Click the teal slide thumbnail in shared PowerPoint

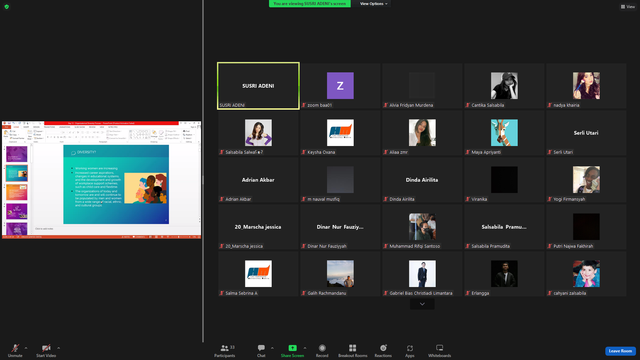coord(17,173)
